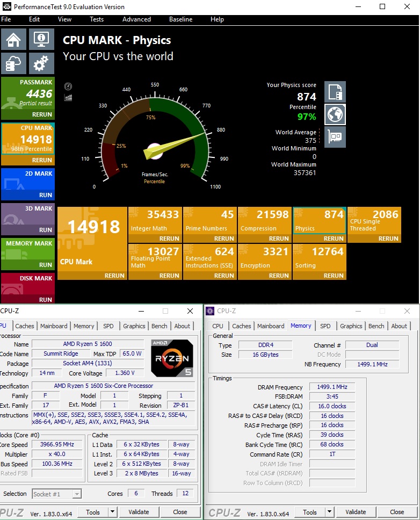Rerun the Physics test
Image resolution: width=420 pixels, height=520 pixels.
point(334,239)
